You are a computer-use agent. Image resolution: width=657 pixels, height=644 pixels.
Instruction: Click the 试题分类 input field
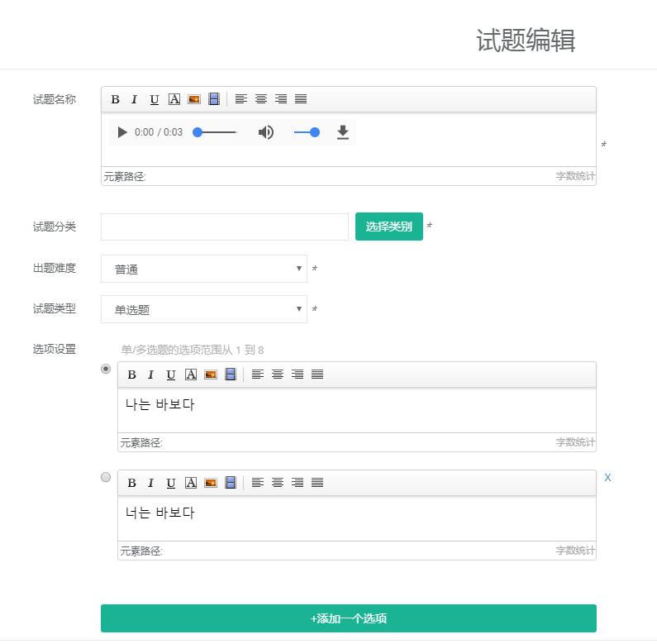tap(225, 227)
